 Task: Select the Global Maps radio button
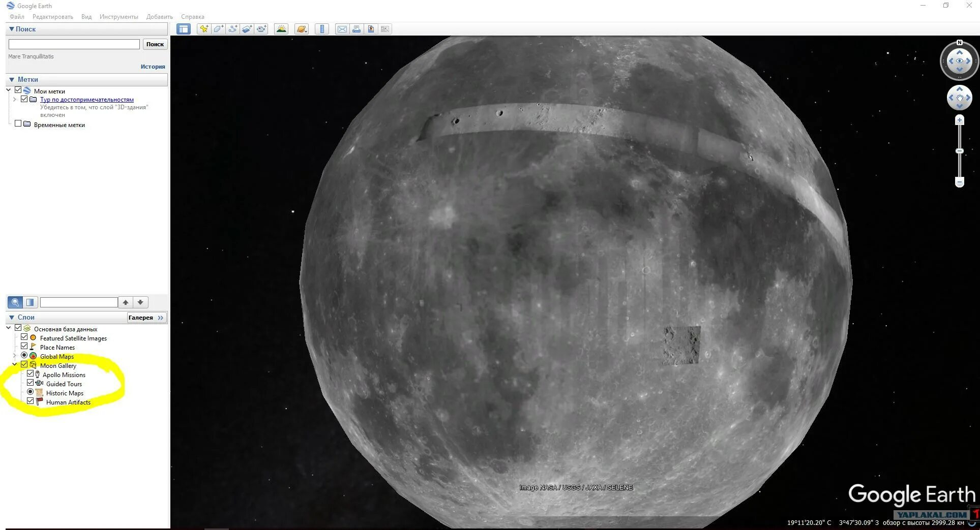click(x=24, y=356)
